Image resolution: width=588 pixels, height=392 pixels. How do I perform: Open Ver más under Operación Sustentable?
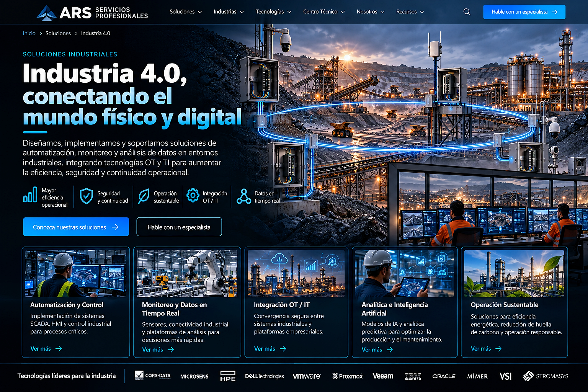[486, 349]
